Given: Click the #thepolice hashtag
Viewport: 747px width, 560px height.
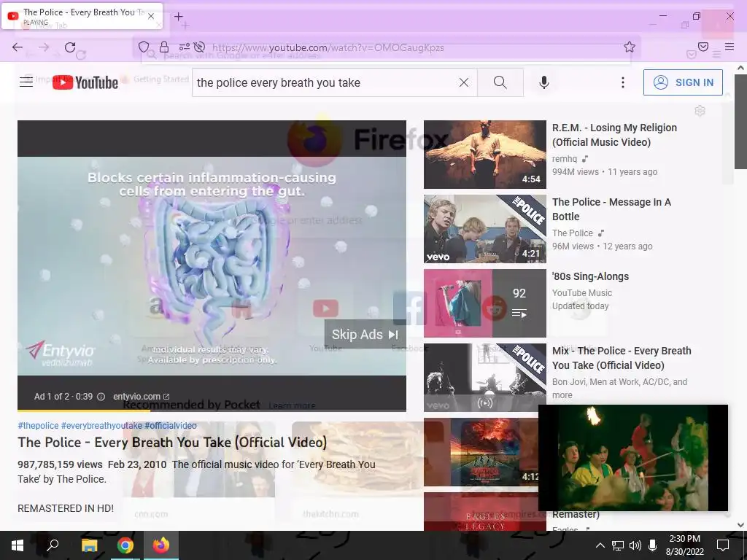Looking at the screenshot, I should [38, 426].
